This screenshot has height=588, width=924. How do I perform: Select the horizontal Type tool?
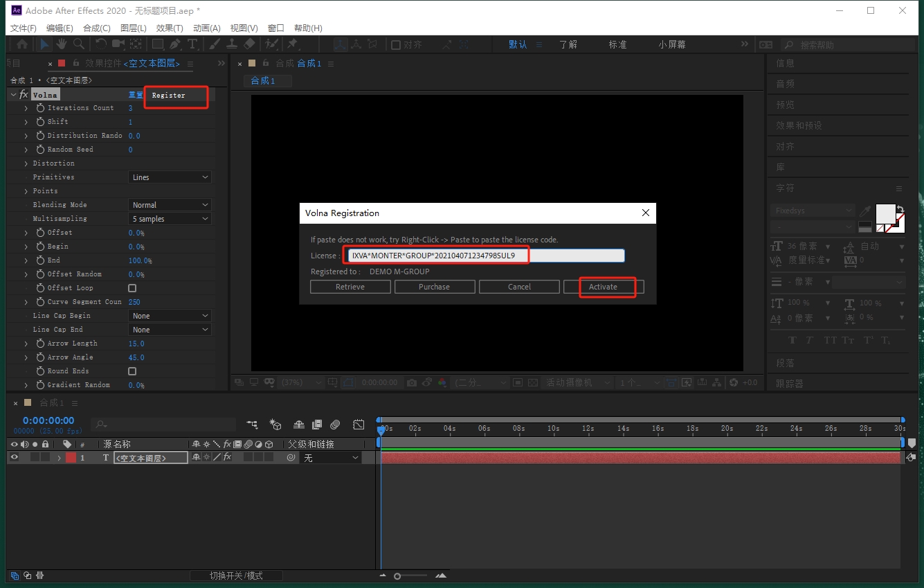tap(192, 44)
